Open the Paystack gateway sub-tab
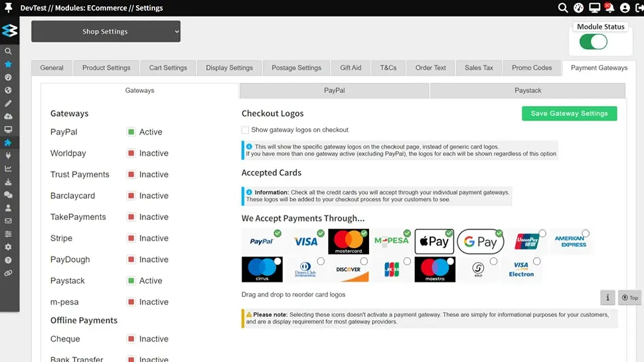Viewport: 644px width, 362px height. 528,91
